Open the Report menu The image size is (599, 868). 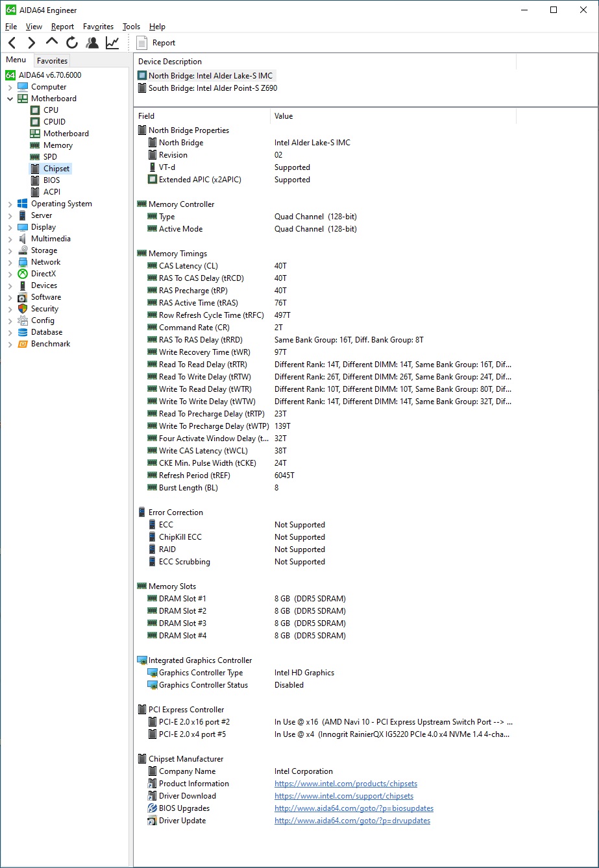[62, 27]
